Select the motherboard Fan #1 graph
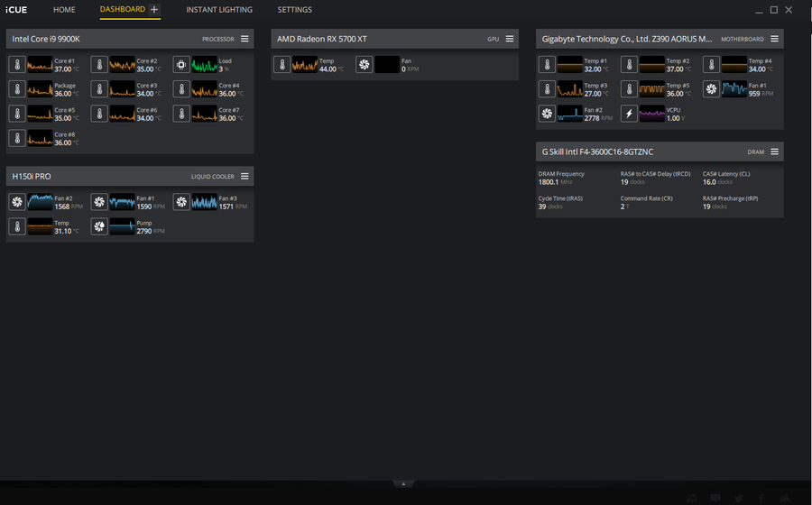812x505 pixels. (734, 89)
